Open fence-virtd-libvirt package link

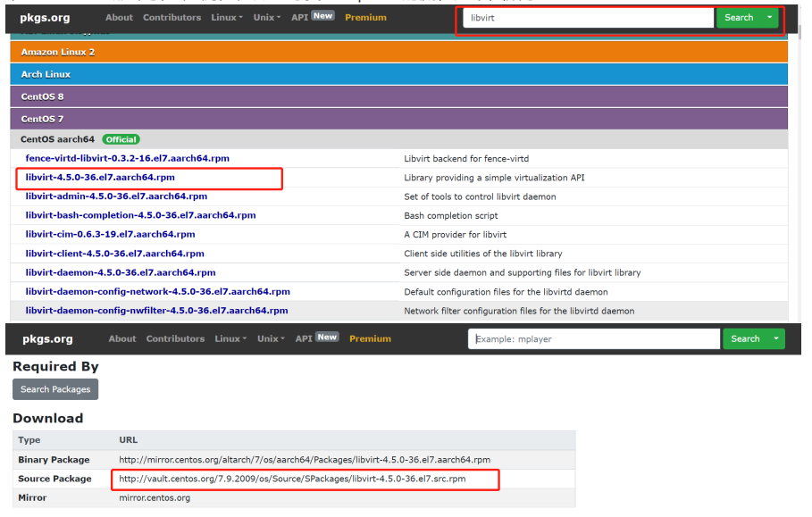click(x=127, y=158)
